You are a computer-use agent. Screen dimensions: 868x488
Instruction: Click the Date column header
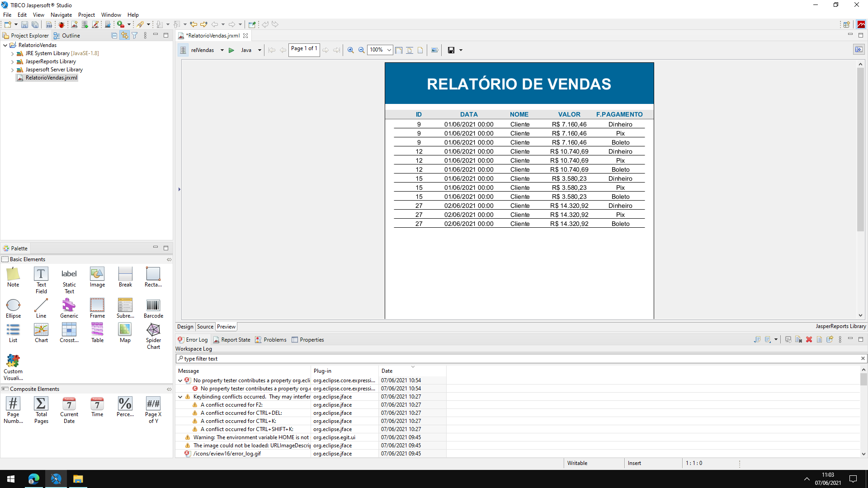tap(387, 371)
